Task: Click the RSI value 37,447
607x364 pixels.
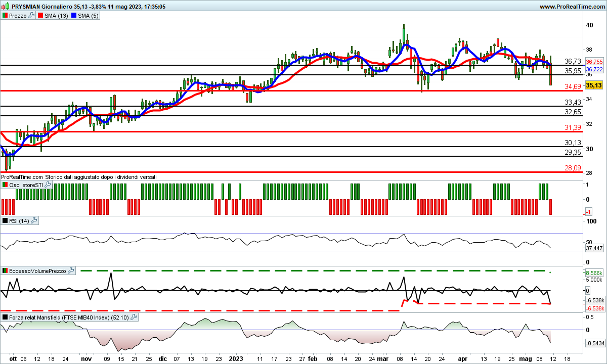Action: [594, 248]
